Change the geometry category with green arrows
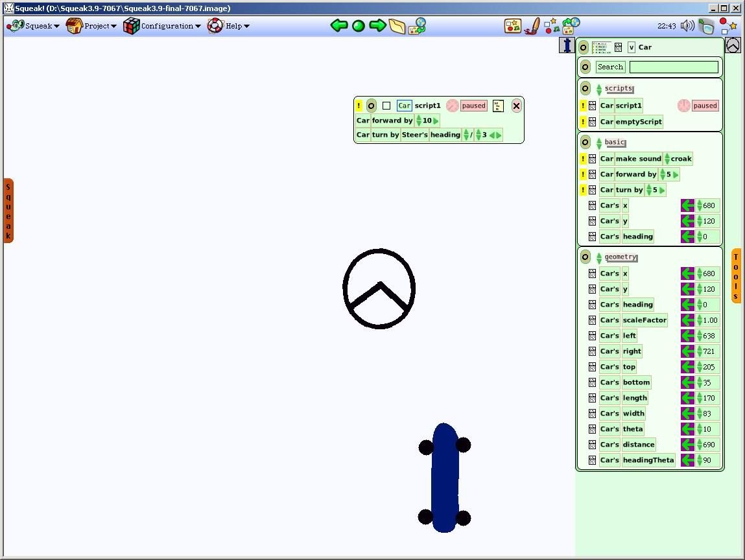This screenshot has height=560, width=745. click(x=599, y=257)
